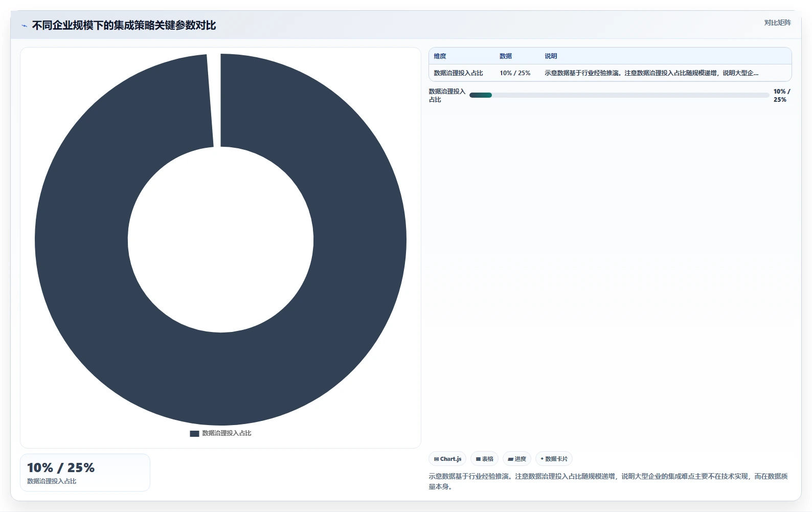Click the title icon before 不同企业规模
Screen dimensions: 812x512
[24, 26]
